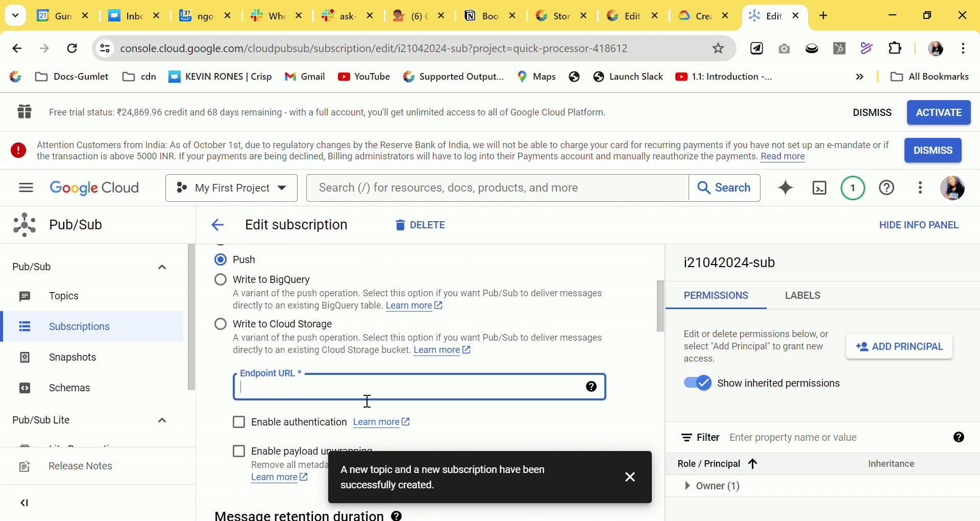Screen dimensions: 980x521
Task: Open the browser extensions puzzle icon
Action: click(x=895, y=49)
